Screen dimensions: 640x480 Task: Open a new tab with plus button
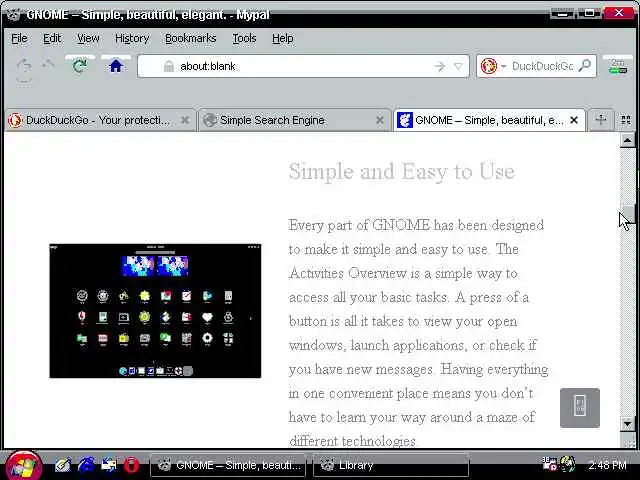[x=600, y=120]
